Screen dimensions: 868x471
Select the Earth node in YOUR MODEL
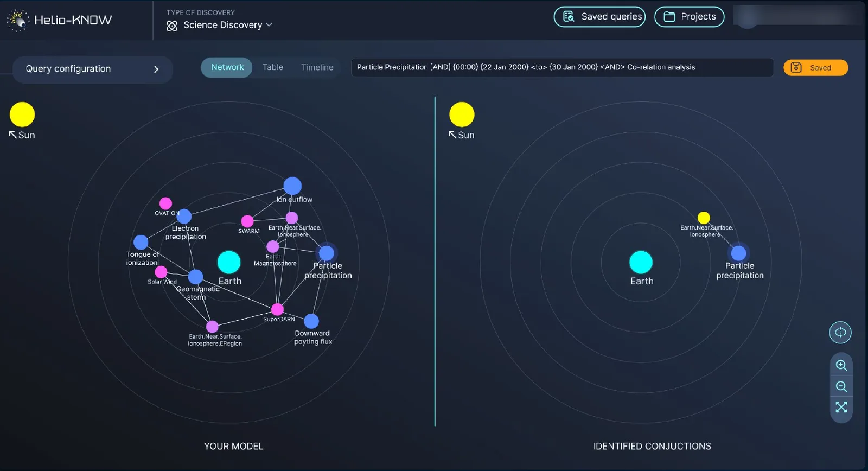(229, 262)
